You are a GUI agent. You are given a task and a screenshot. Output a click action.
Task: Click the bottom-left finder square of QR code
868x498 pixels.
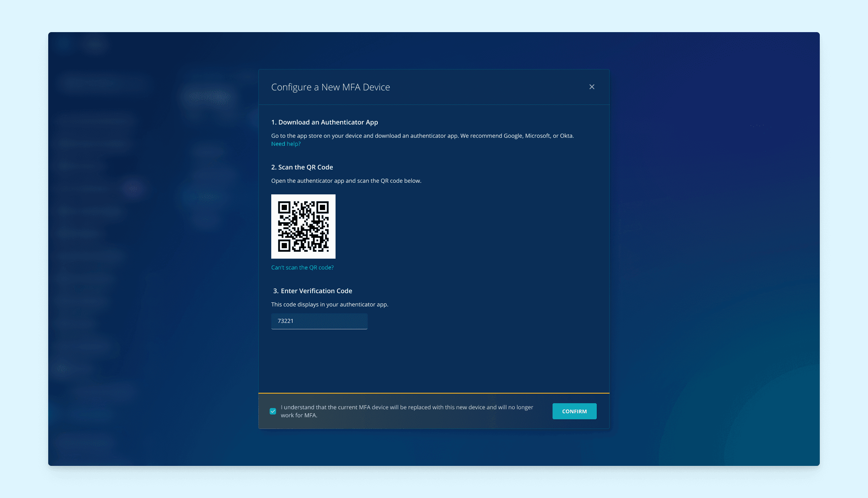(x=284, y=245)
